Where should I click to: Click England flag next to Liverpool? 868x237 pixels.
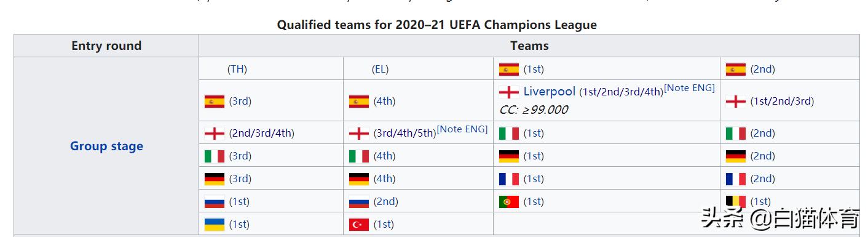(509, 92)
